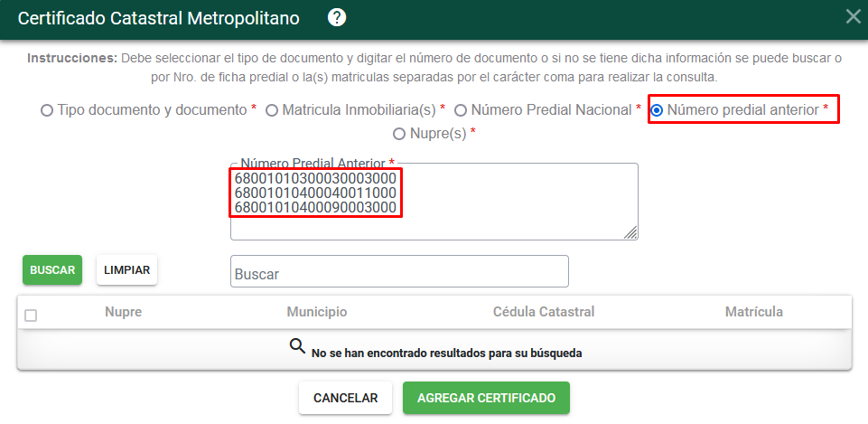Clear the form with LIMPIAR

126,270
